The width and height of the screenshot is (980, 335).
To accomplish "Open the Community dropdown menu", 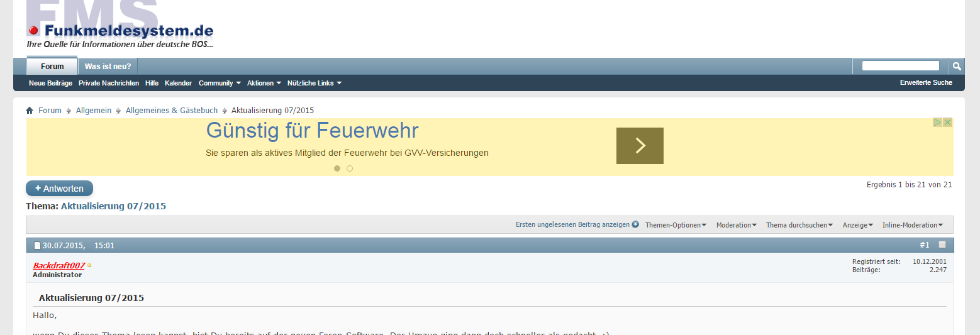I will click(x=220, y=83).
